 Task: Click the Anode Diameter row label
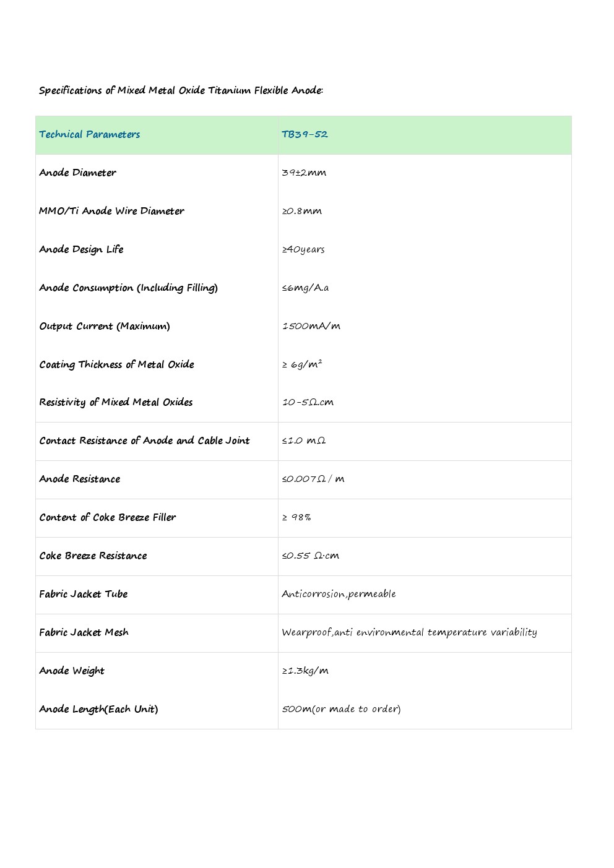[77, 173]
